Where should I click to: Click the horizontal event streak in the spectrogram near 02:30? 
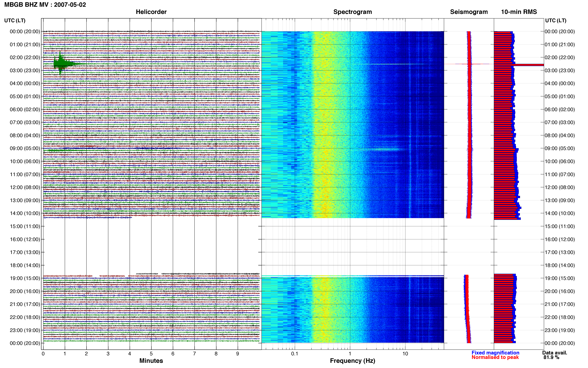click(x=399, y=64)
